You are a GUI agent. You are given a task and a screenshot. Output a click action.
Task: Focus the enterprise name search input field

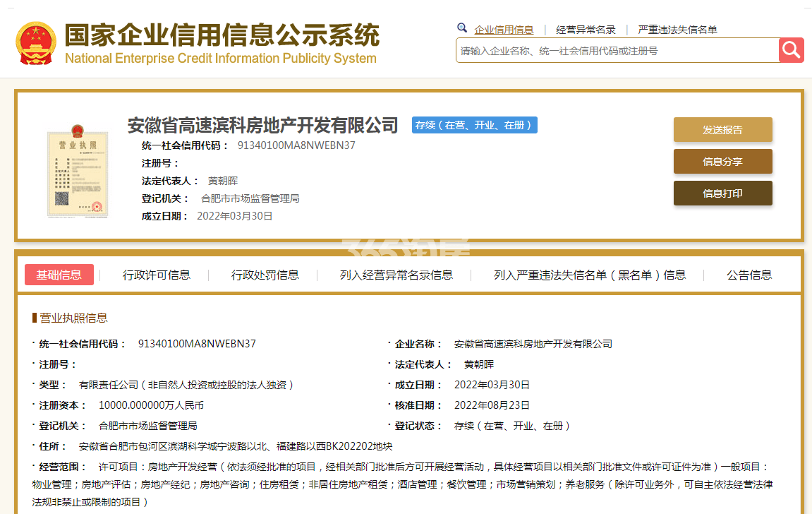click(x=617, y=51)
